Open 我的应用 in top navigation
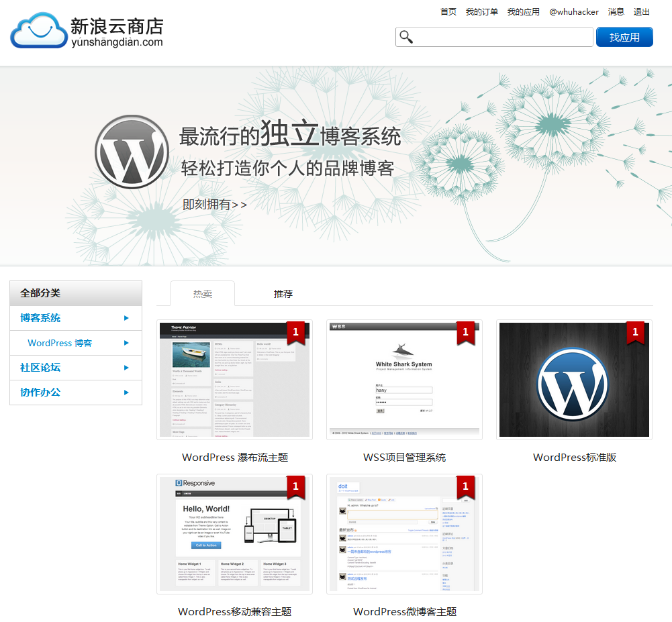The image size is (672, 622). [523, 12]
